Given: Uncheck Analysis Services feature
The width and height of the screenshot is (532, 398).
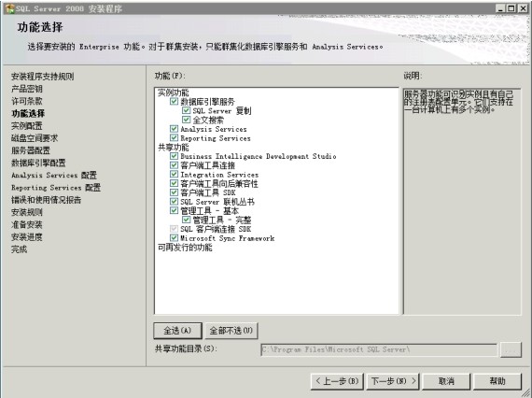Looking at the screenshot, I should pyautogui.click(x=174, y=129).
